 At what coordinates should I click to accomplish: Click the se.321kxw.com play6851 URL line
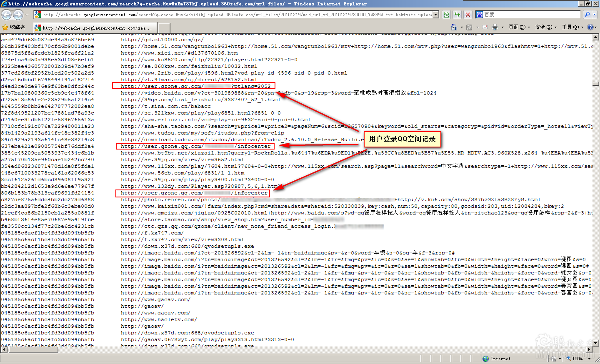click(x=201, y=113)
